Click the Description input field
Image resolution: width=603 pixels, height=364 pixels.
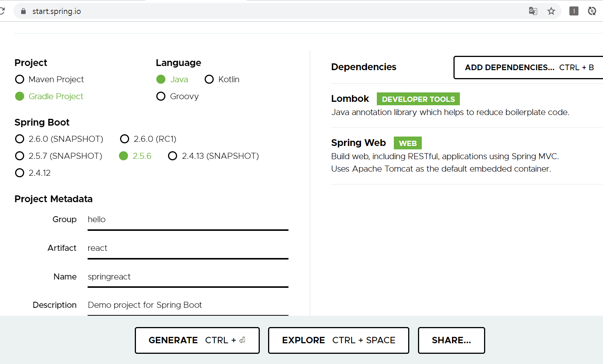[x=188, y=305]
